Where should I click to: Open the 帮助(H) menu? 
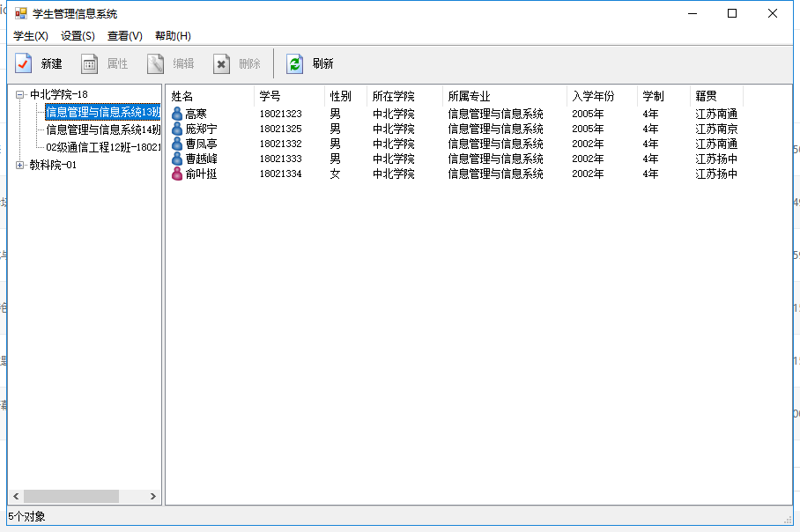pyautogui.click(x=173, y=36)
